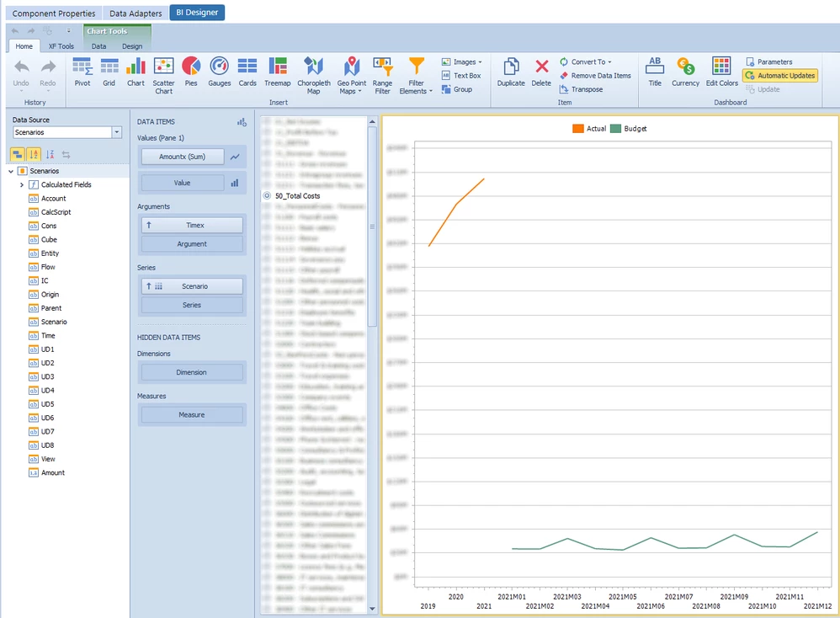Screen dimensions: 840x618
Task: Click the Currency dashboard icon
Action: click(x=685, y=72)
